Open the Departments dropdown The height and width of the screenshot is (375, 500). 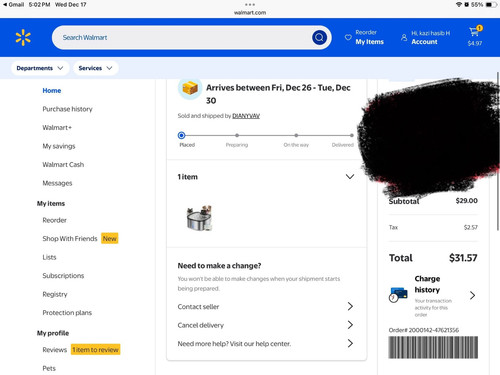coord(40,68)
